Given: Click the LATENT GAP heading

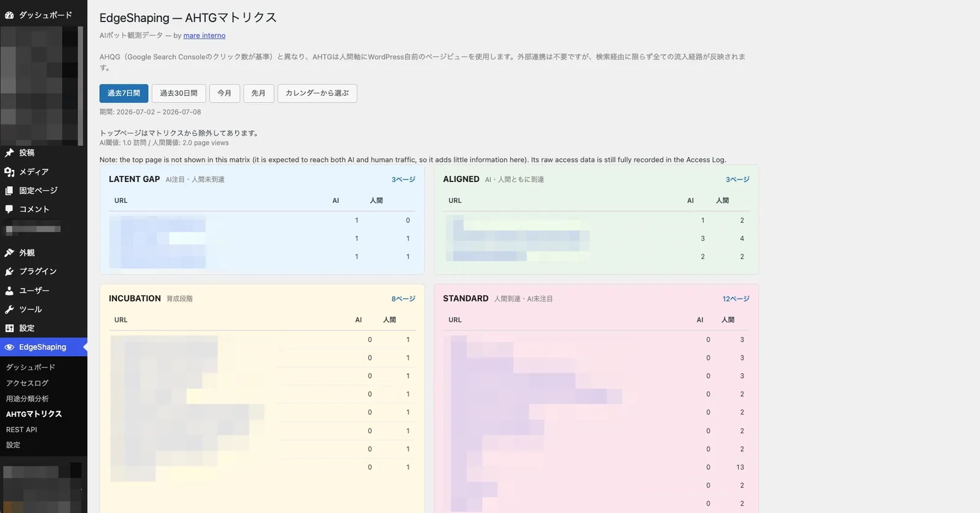Looking at the screenshot, I should pos(134,179).
